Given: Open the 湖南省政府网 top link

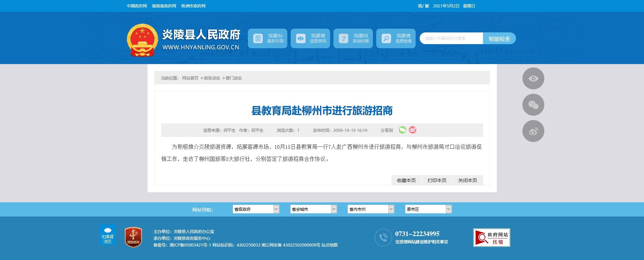Looking at the screenshot, I should click(164, 6).
